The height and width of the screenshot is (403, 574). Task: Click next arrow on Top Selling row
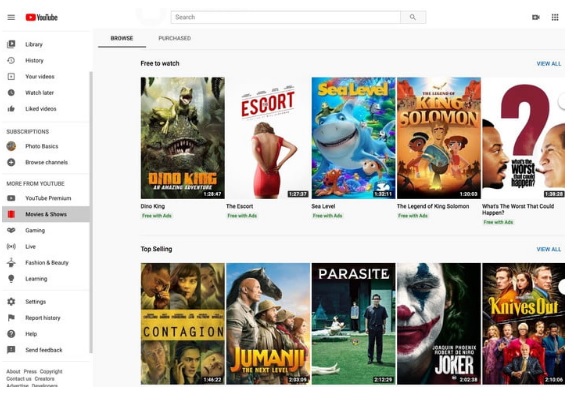pos(563,286)
